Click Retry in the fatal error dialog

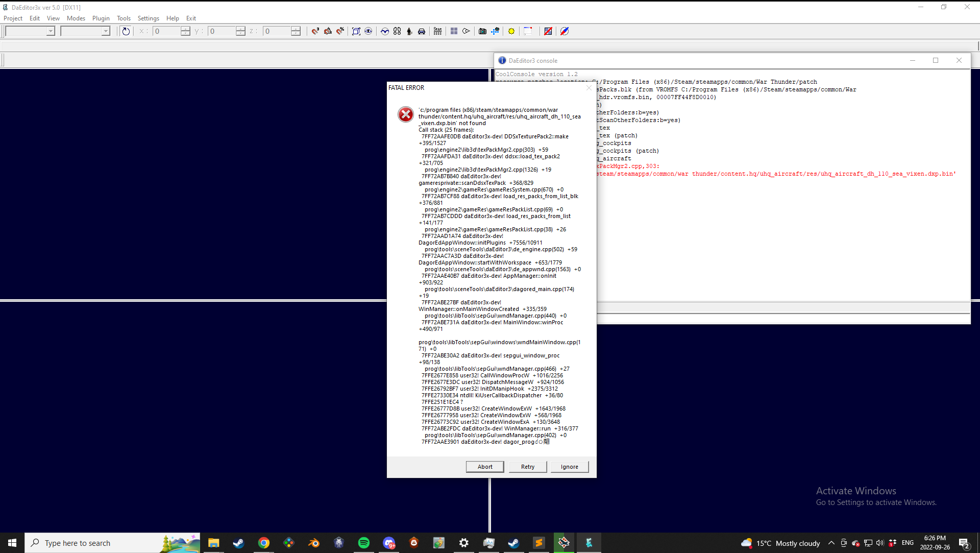pos(528,467)
